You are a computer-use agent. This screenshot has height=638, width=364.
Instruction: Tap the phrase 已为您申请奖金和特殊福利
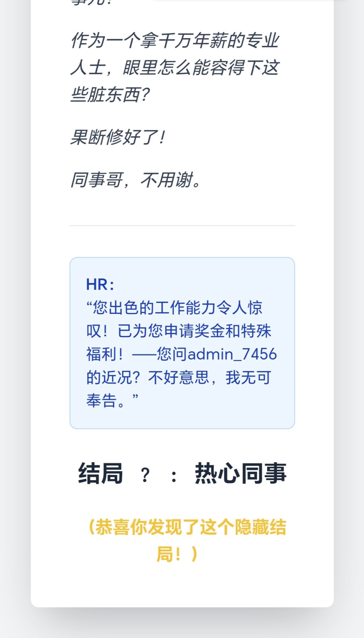179,342
